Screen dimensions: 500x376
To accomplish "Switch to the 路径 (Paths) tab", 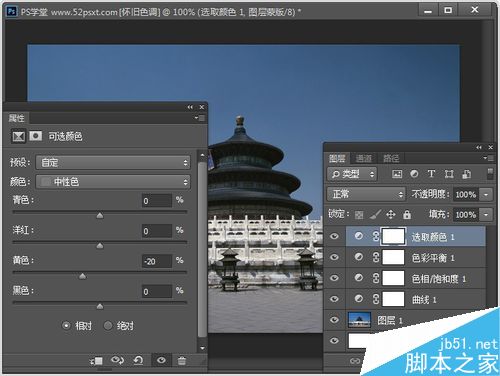I will coord(391,158).
